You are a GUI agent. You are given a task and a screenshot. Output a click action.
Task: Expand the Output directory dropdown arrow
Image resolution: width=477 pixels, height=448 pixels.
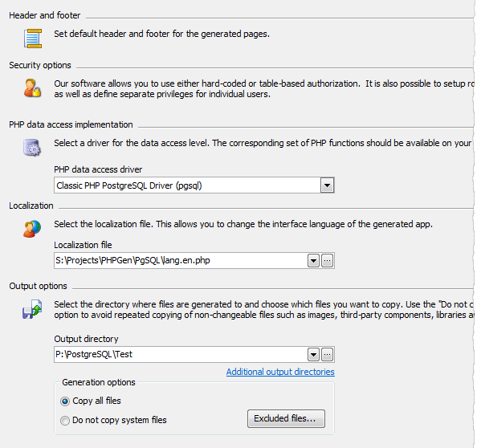click(x=313, y=355)
